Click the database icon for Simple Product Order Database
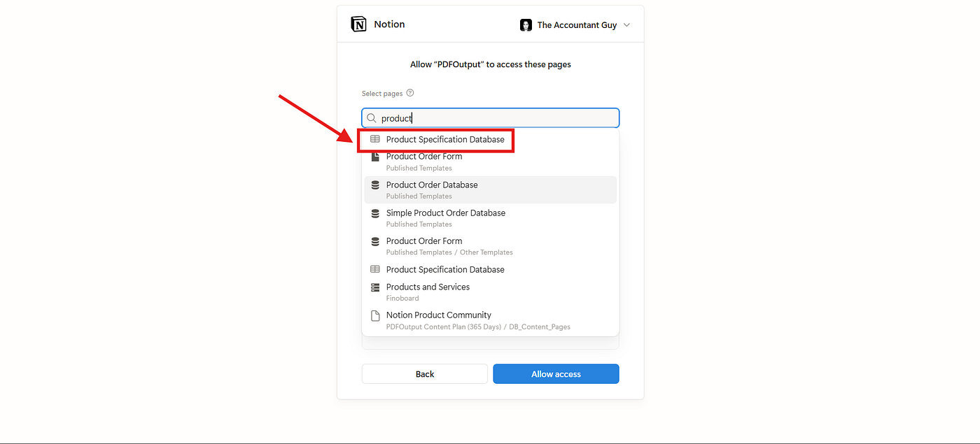The width and height of the screenshot is (980, 444). click(375, 213)
